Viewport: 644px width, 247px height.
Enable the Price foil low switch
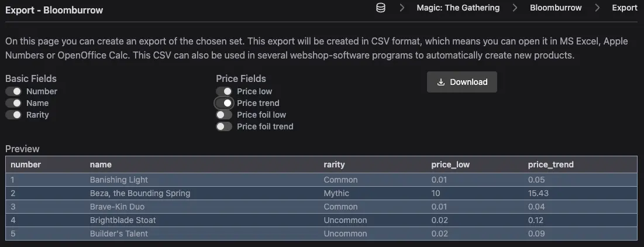[x=224, y=115]
